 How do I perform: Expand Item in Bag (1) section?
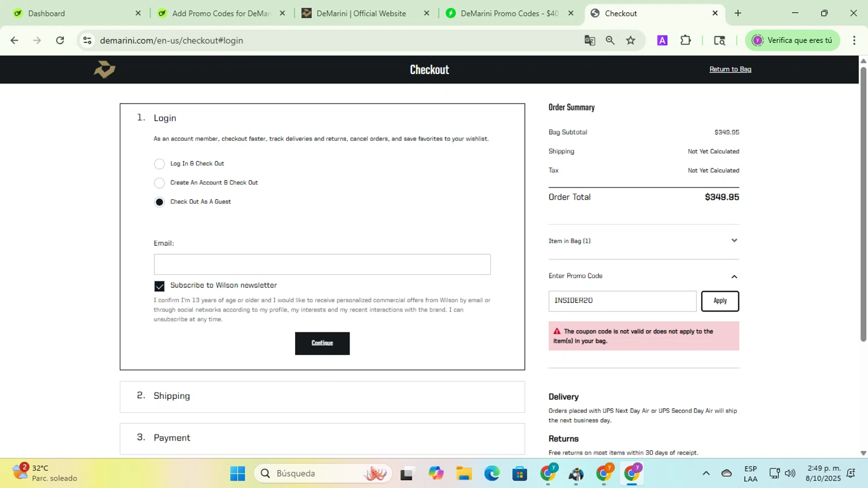[x=643, y=241]
